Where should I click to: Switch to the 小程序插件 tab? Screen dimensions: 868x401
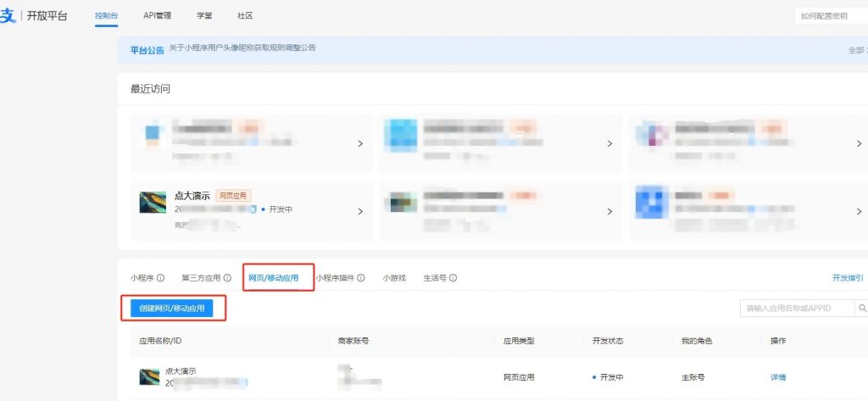[335, 278]
